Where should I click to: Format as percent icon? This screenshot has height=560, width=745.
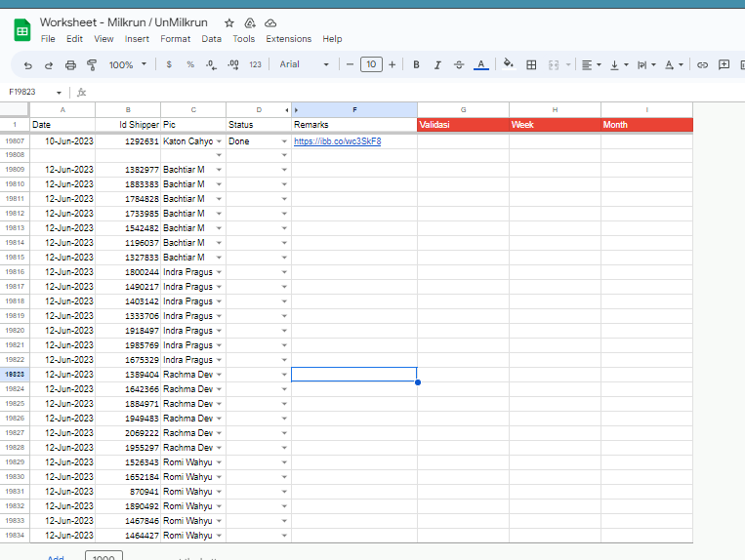190,64
